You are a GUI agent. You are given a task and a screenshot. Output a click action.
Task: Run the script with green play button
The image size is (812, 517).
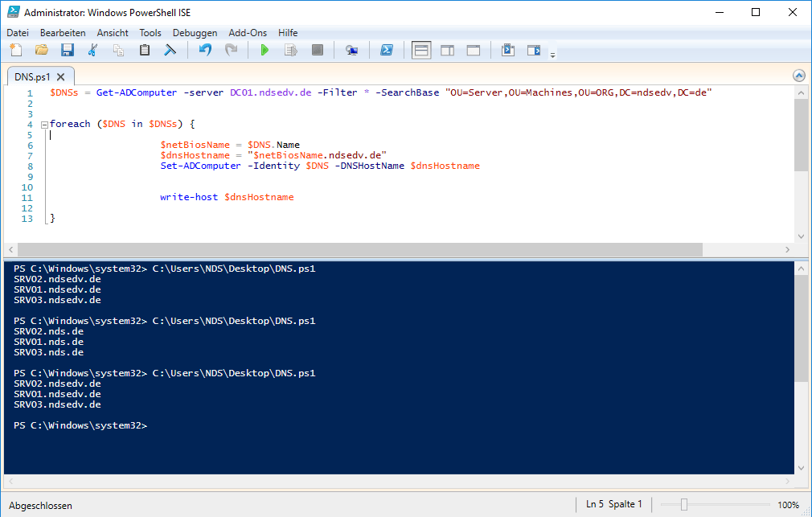[265, 51]
